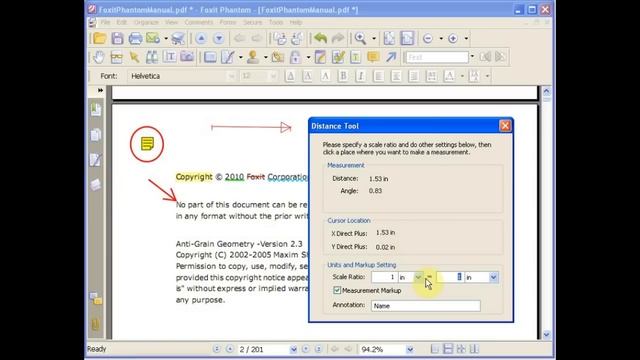This screenshot has width=640, height=360.
Task: Click the Email envelope toolbar icon
Action: click(x=153, y=38)
